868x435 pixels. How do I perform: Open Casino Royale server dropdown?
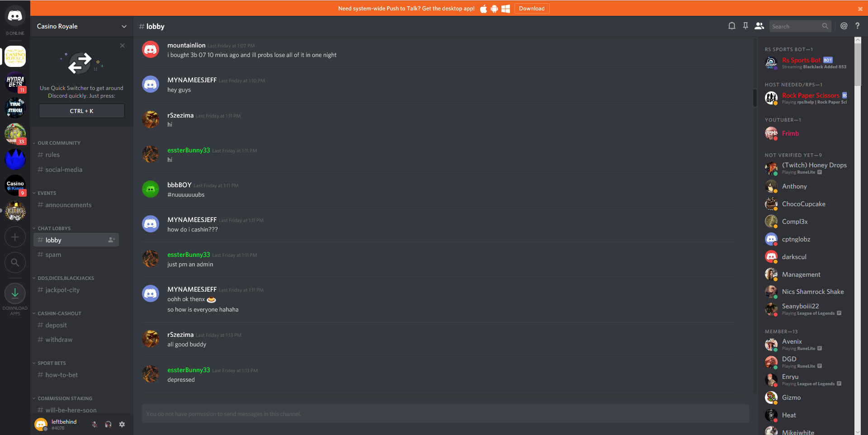pyautogui.click(x=82, y=26)
